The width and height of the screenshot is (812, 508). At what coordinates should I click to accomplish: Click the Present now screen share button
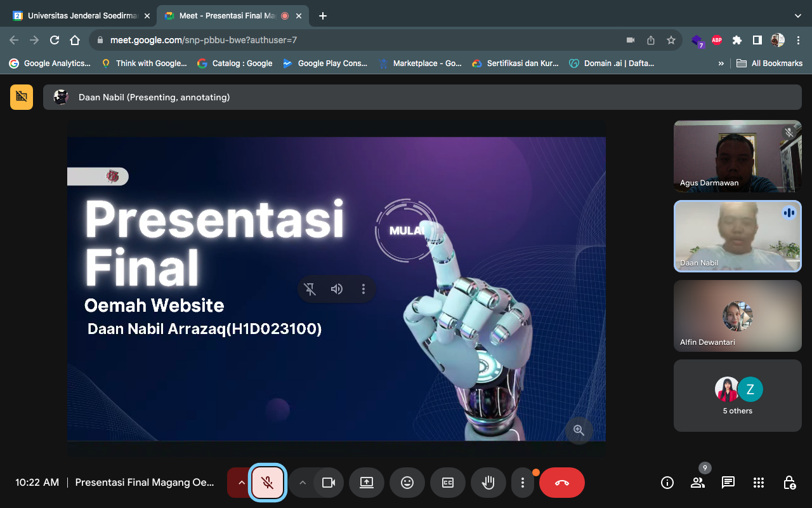click(x=367, y=483)
